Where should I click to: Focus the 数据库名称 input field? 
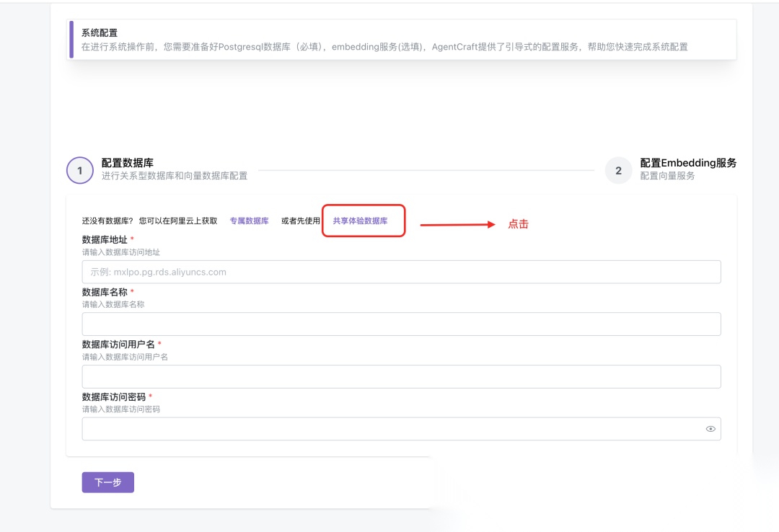point(402,324)
